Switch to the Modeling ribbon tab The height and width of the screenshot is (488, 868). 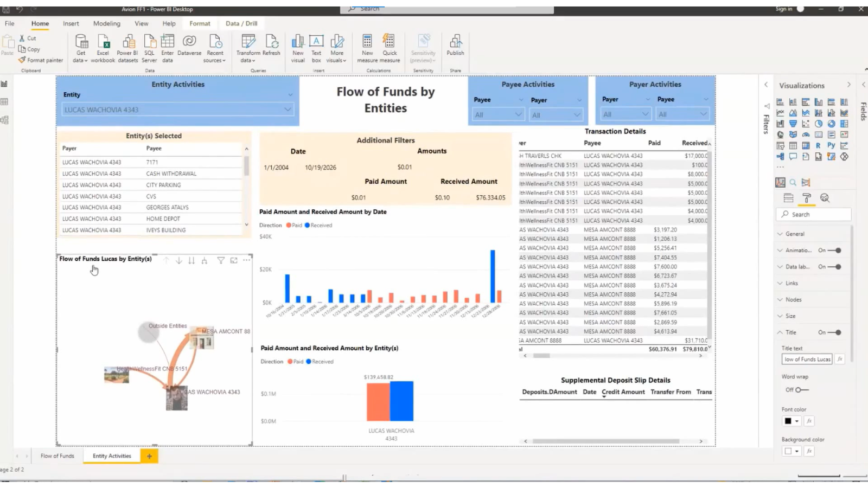tap(107, 23)
